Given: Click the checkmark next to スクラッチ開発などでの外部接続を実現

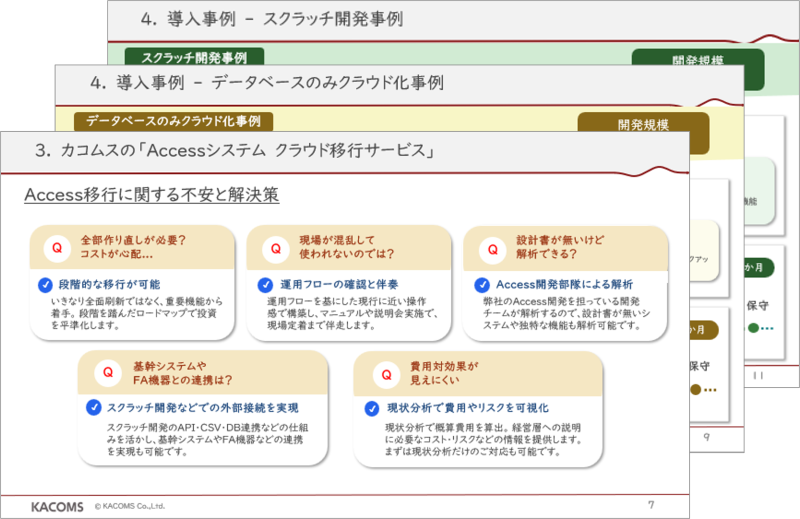Looking at the screenshot, I should (x=93, y=407).
